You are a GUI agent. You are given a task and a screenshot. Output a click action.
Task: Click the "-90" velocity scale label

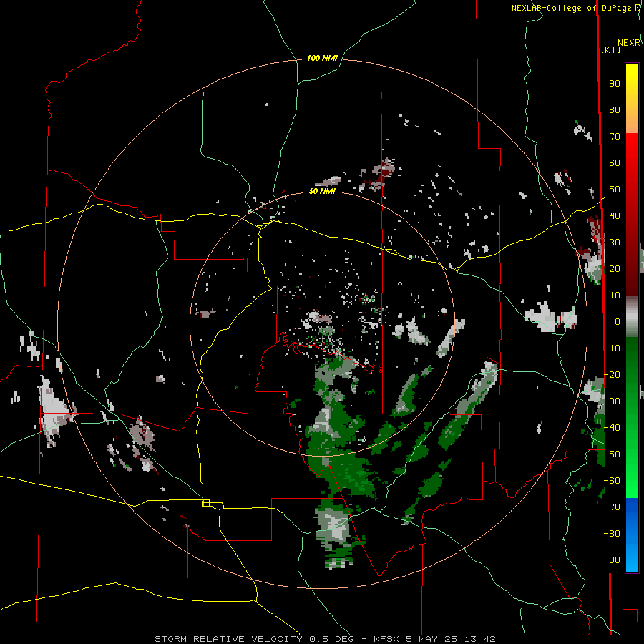coord(612,560)
